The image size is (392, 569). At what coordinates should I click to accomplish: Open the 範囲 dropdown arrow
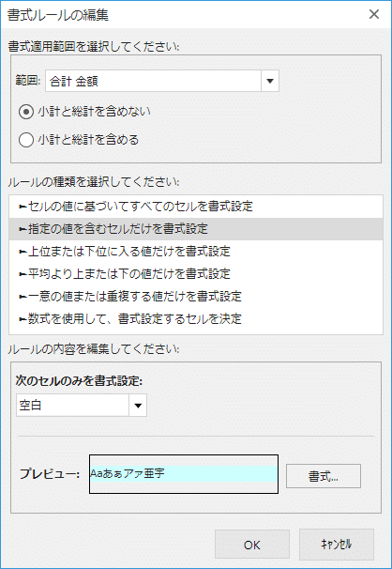[269, 81]
